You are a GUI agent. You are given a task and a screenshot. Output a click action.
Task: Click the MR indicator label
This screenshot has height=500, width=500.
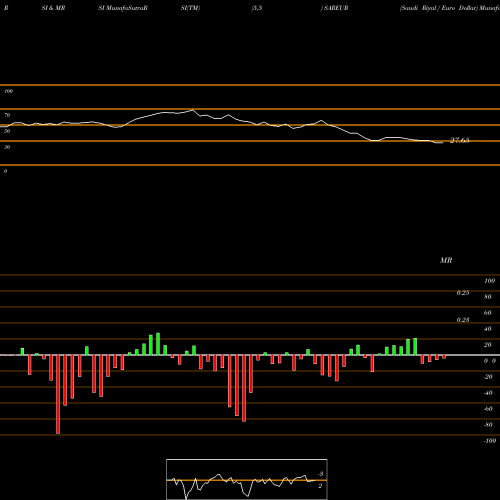446,260
